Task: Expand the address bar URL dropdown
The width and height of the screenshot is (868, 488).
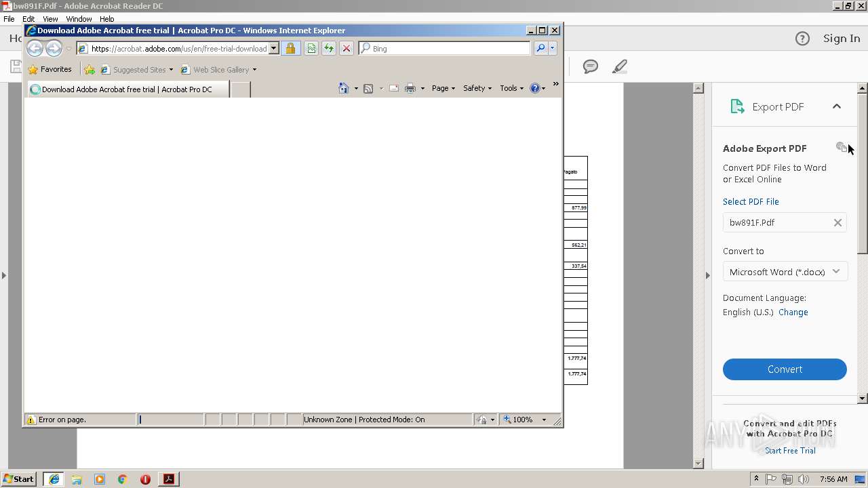Action: (x=274, y=48)
